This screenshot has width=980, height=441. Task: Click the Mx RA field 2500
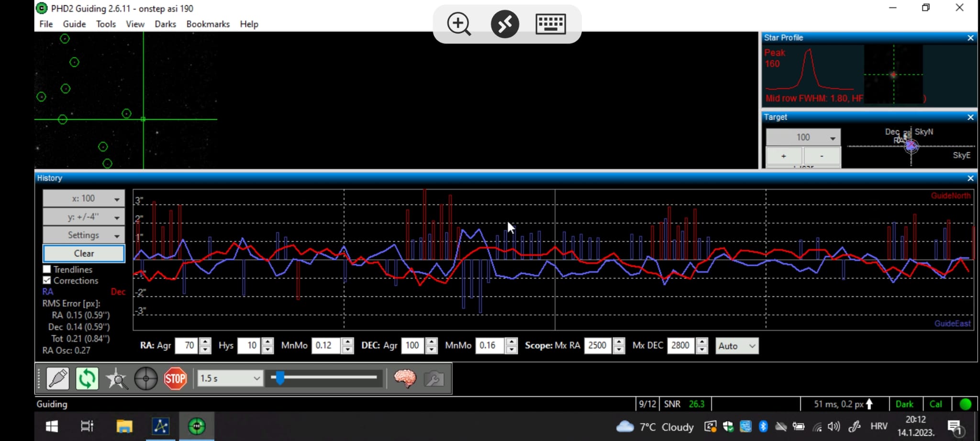597,346
